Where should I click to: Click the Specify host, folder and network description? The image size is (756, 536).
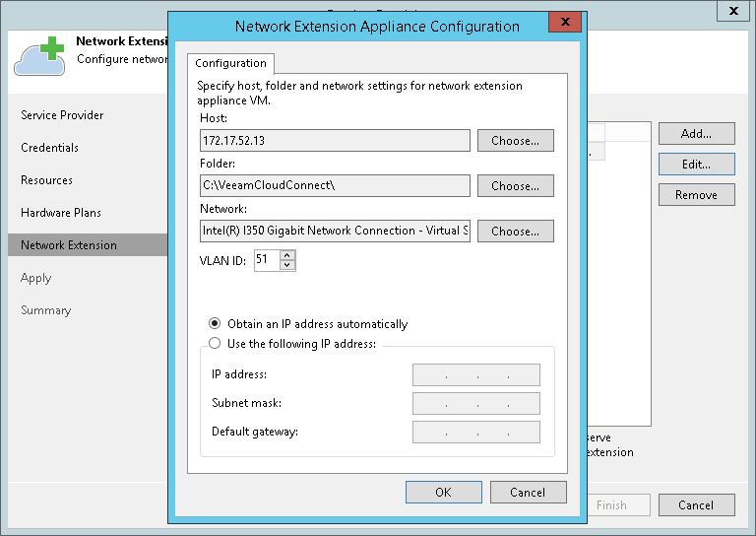[x=359, y=94]
